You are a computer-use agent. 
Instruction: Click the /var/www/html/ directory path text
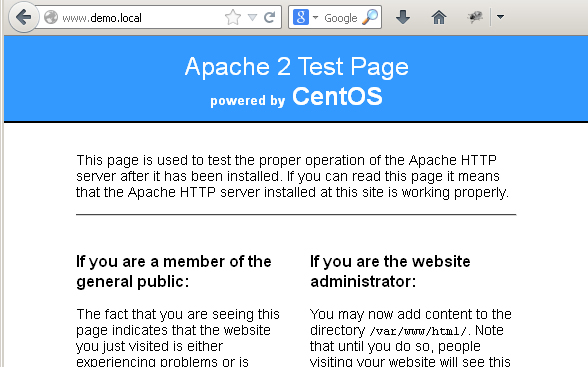tap(418, 331)
